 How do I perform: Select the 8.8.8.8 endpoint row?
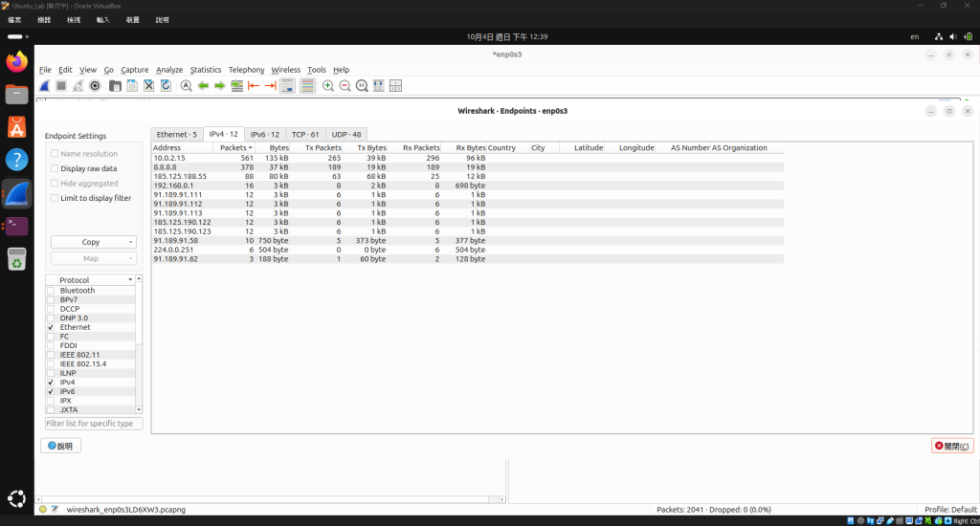(x=467, y=167)
